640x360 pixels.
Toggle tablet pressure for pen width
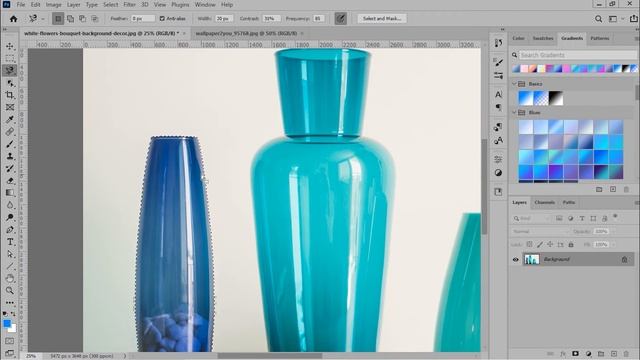tap(340, 18)
